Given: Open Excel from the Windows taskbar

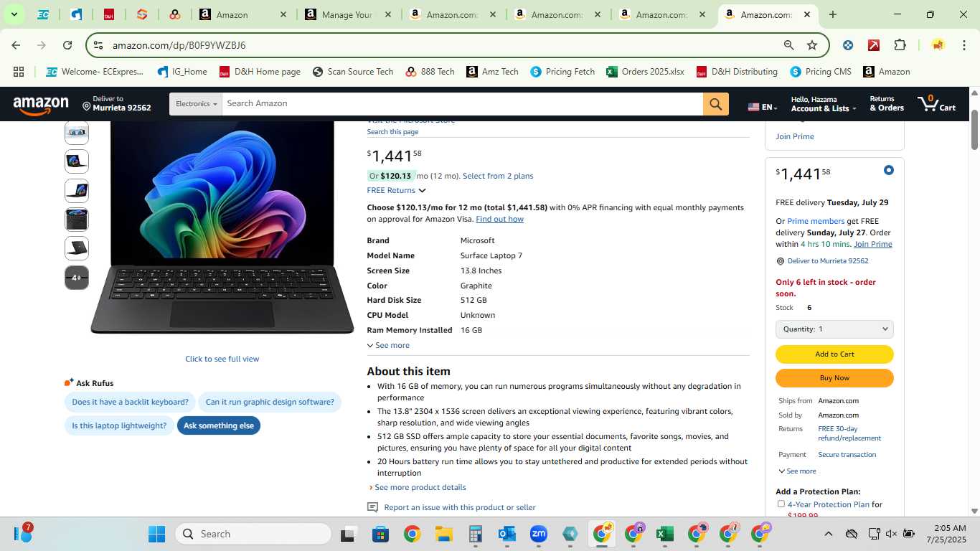Looking at the screenshot, I should [665, 534].
